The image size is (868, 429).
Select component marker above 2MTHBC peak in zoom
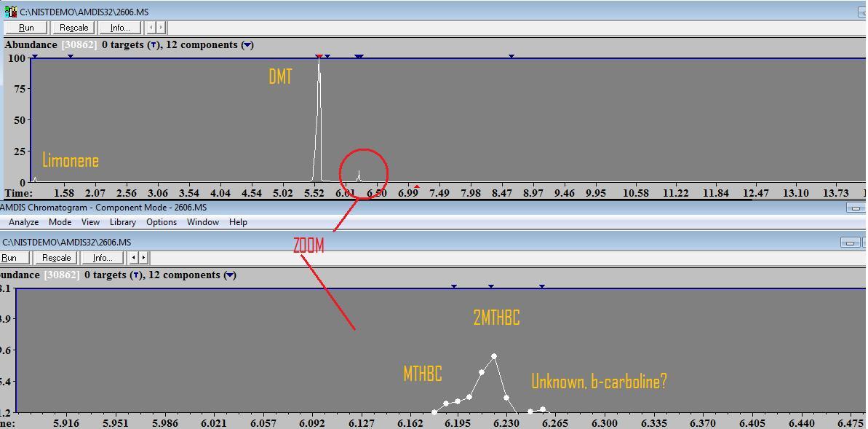[x=491, y=286]
